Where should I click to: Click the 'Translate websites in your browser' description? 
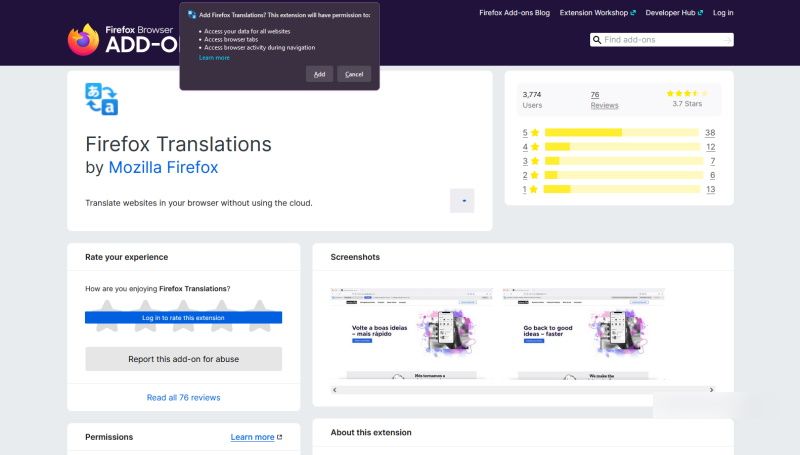point(199,203)
